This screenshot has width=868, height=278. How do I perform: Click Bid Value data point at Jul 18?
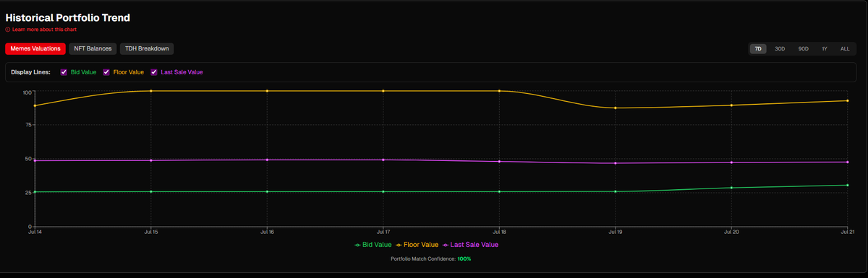tap(499, 191)
